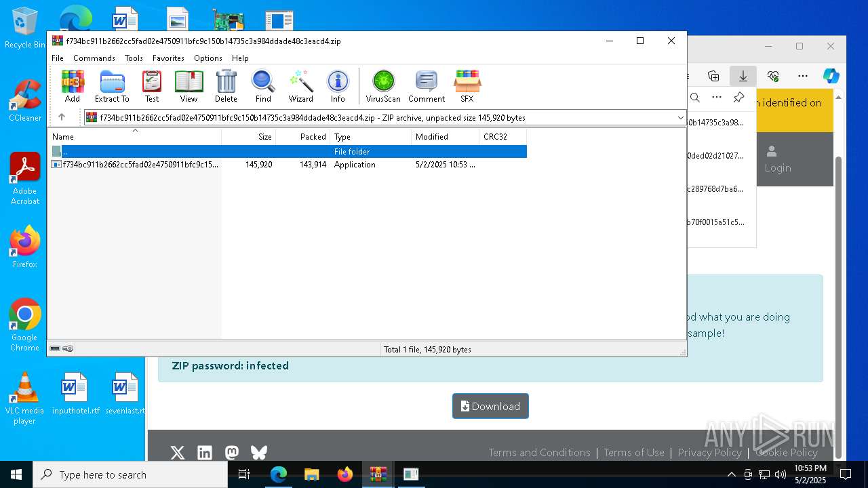Click the SFX toolbar icon
868x488 pixels.
point(467,86)
